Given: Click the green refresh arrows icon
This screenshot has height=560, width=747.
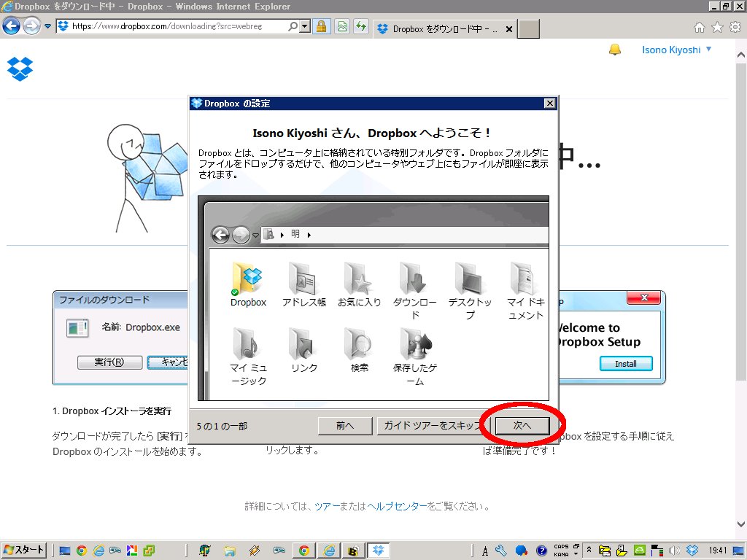Looking at the screenshot, I should (x=361, y=26).
